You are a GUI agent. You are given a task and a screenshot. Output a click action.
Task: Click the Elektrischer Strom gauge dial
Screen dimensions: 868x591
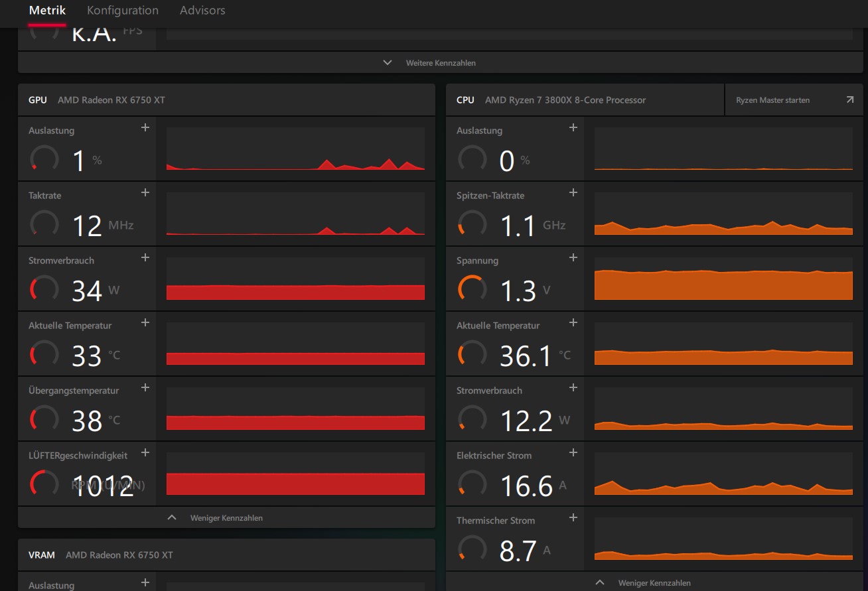(x=472, y=484)
